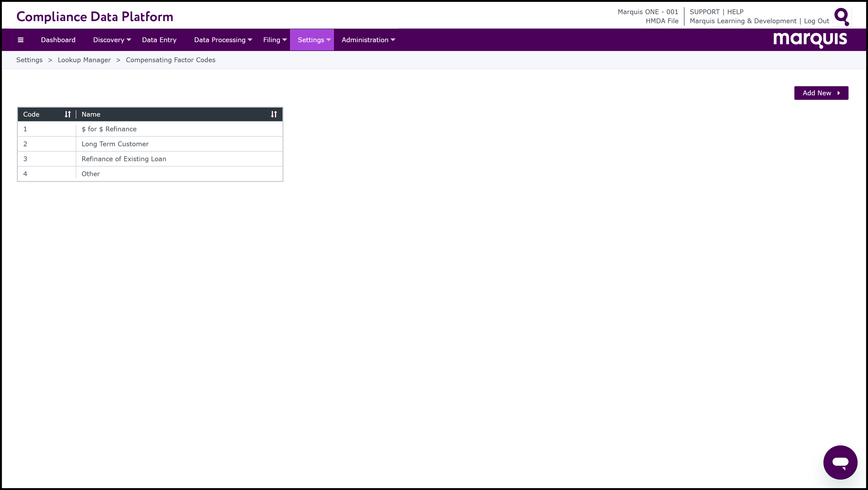This screenshot has width=868, height=490.
Task: Click the Add New button
Action: [821, 93]
